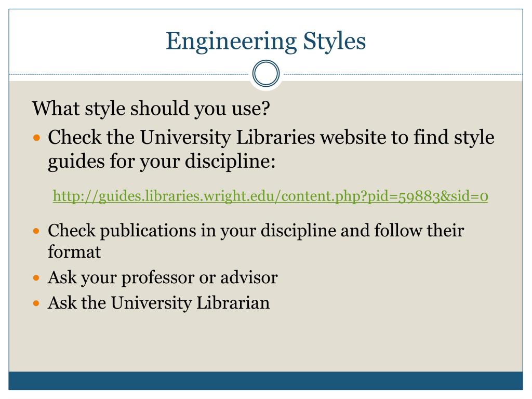The width and height of the screenshot is (532, 399).
Task: Select the 'Ask your professor or advisor' text
Action: coord(163,278)
